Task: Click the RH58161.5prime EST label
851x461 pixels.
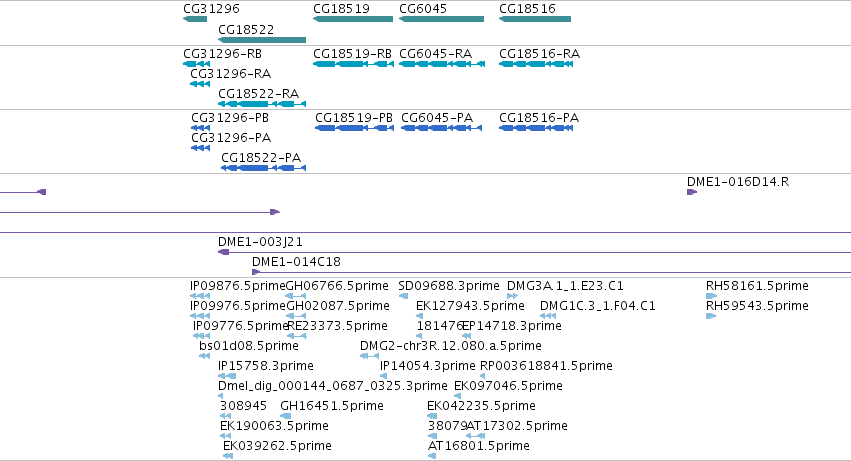Action: [x=757, y=286]
